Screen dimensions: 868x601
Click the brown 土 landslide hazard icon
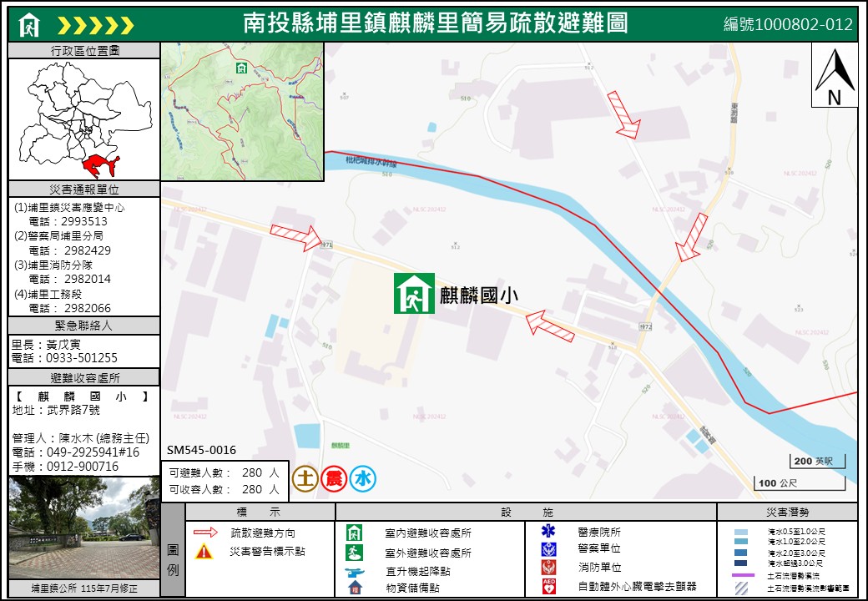click(x=305, y=478)
